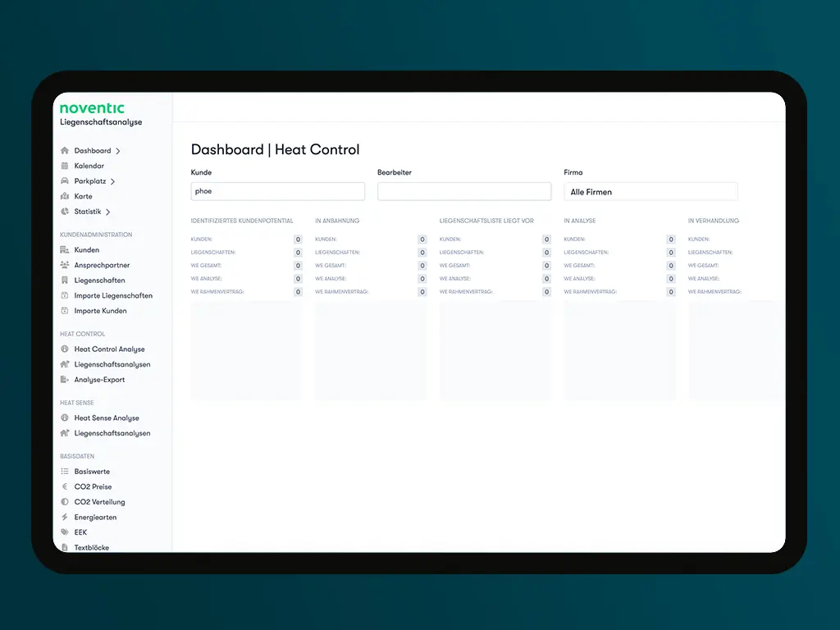Click the house icon beside Dashboard

click(65, 151)
